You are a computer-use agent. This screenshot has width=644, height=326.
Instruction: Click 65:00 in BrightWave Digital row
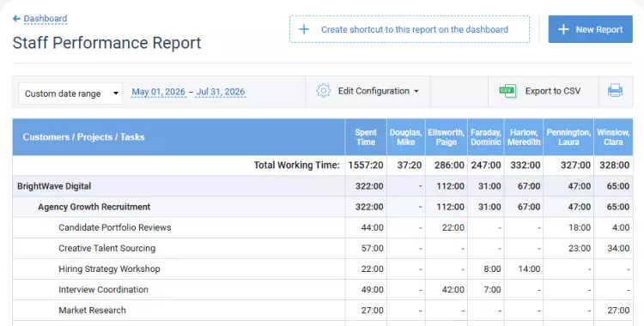click(618, 186)
